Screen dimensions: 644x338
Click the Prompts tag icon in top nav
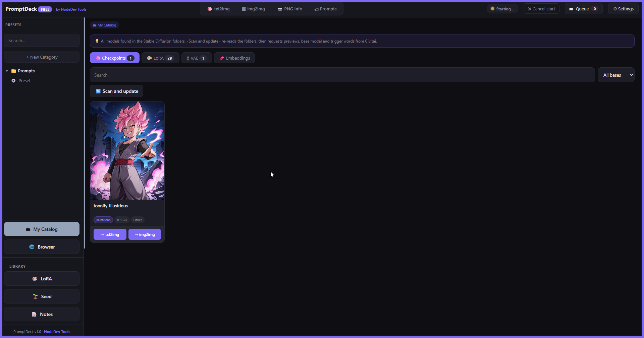316,9
